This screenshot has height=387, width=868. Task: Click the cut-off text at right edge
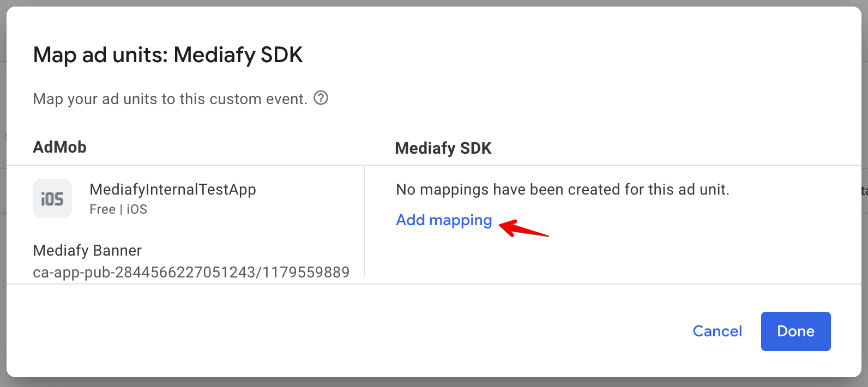(865, 191)
